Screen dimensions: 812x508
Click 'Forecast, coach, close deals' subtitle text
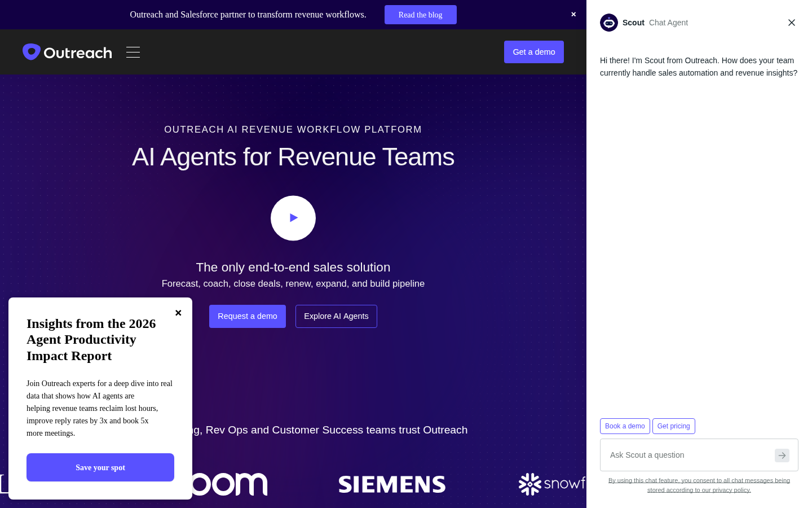[x=293, y=283]
